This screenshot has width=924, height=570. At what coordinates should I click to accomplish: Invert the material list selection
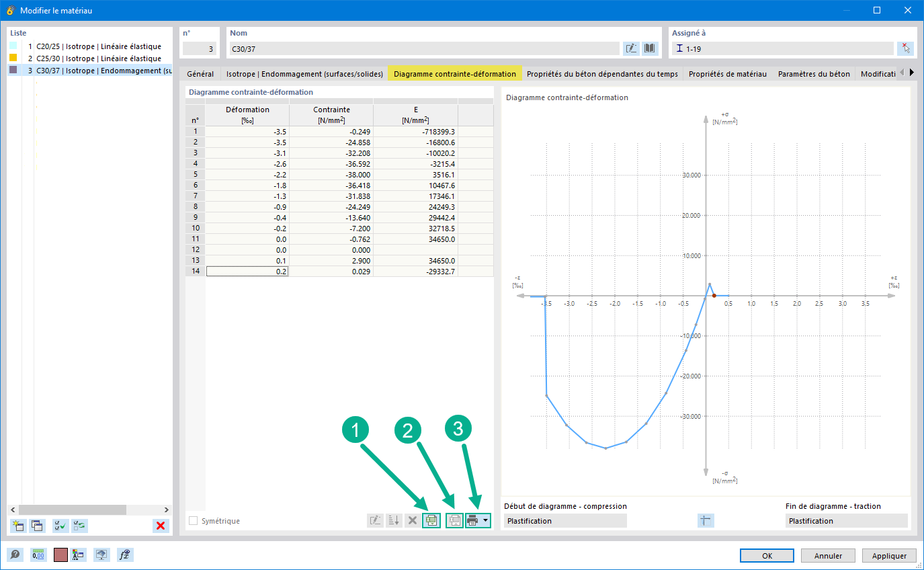[80, 526]
